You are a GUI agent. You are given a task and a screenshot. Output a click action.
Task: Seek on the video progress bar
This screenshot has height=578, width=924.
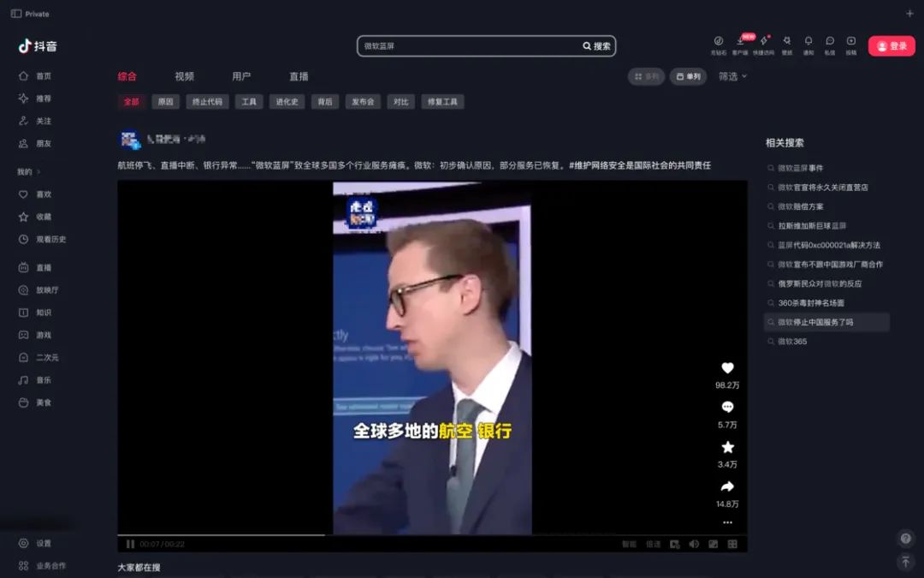(x=433, y=535)
